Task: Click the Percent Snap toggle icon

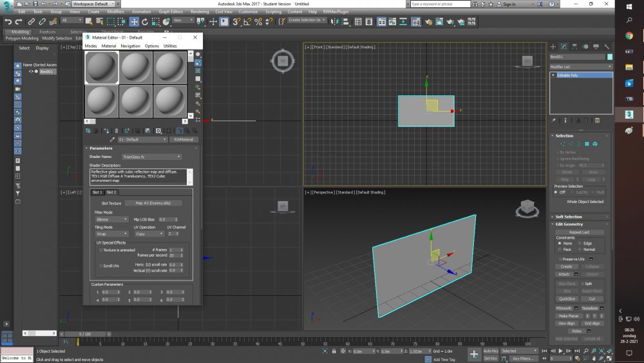Action: tap(258, 21)
